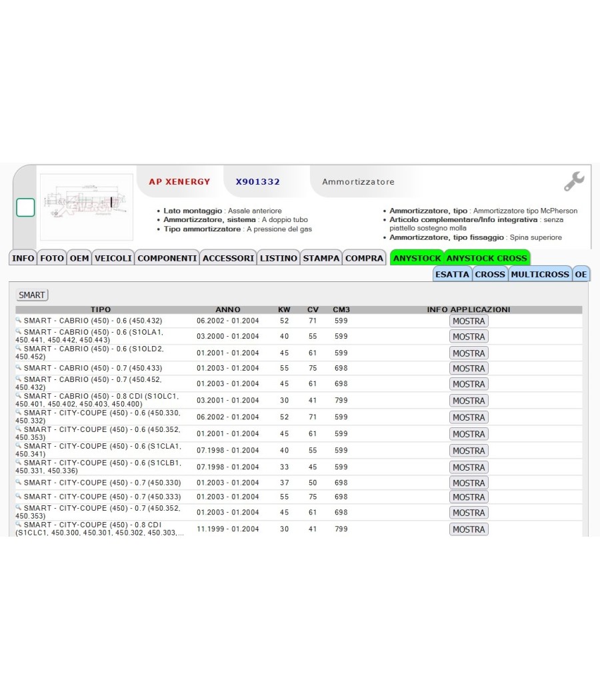Click MOSTRA for City-Coupe 0.7 (450.330)

click(469, 483)
